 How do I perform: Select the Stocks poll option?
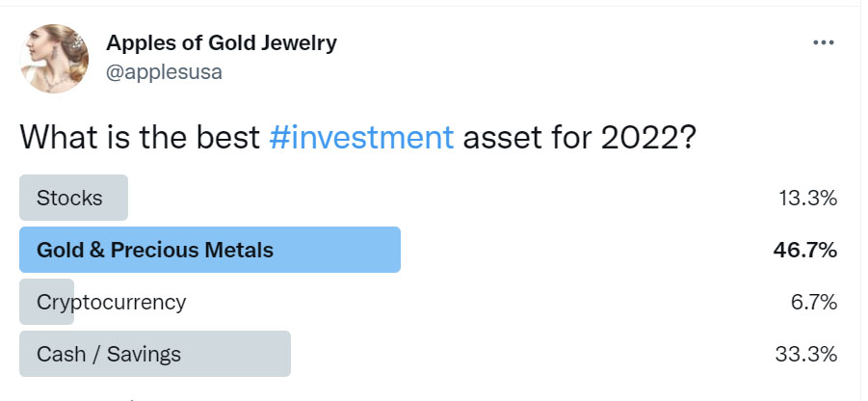tap(69, 198)
